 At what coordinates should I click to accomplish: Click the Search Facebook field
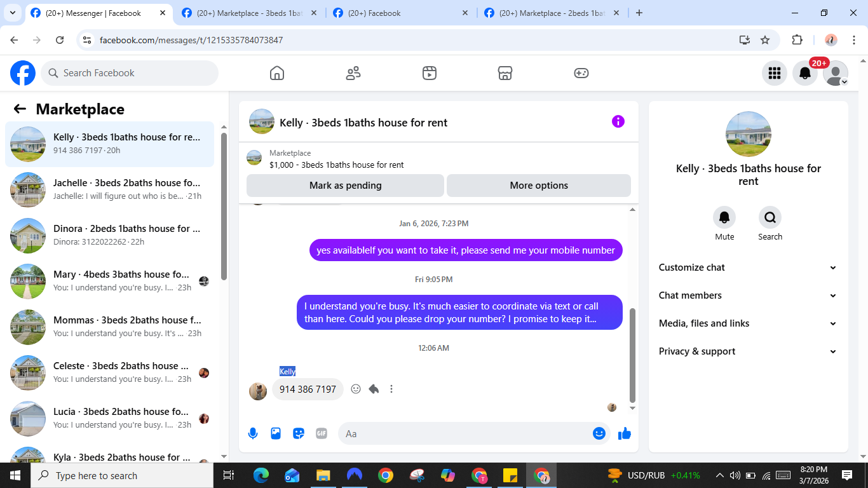(x=130, y=73)
